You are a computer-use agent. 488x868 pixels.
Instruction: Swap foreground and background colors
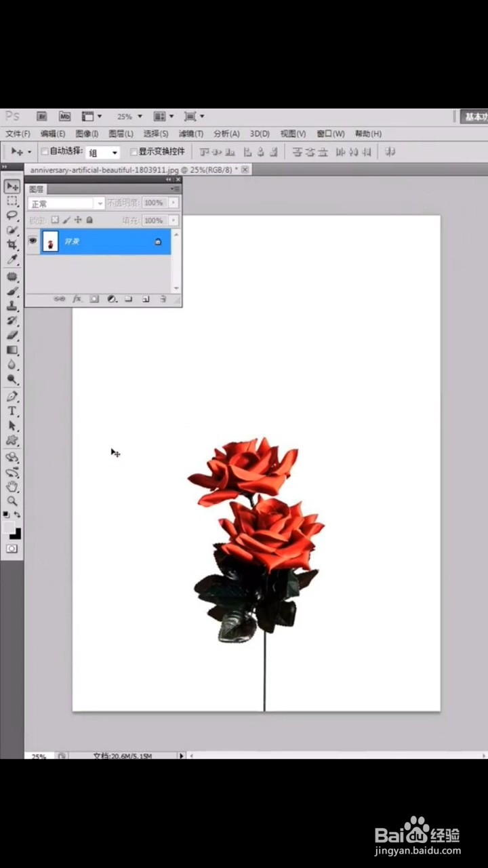(x=17, y=515)
